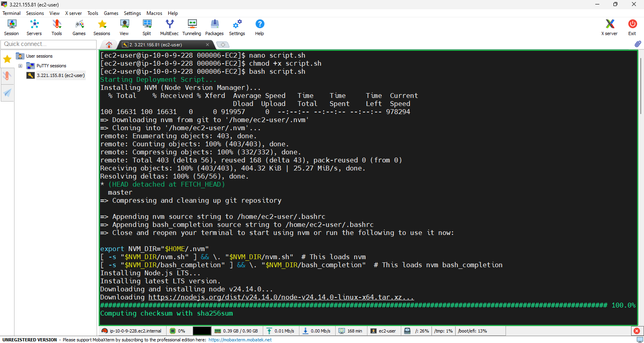This screenshot has height=343, width=644.
Task: Go to the Home tab icon
Action: [109, 45]
